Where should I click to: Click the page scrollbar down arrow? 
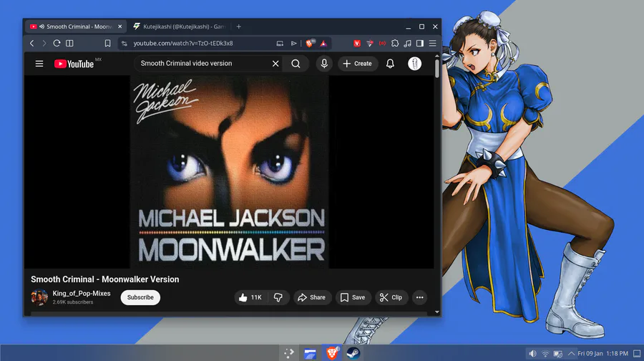click(437, 312)
